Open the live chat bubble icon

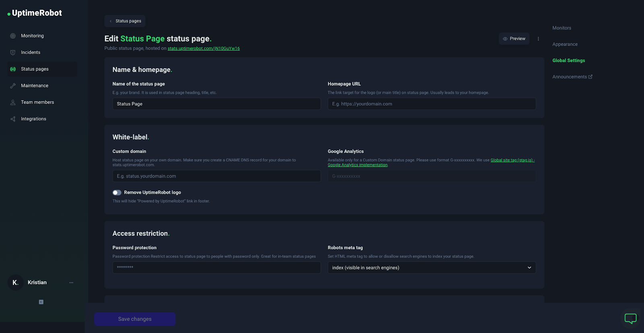(x=630, y=319)
